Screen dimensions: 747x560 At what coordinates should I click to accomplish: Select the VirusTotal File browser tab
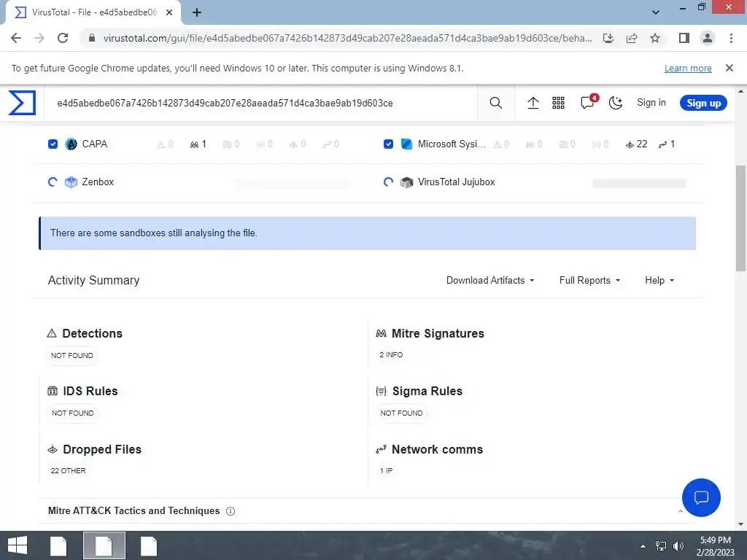point(93,12)
